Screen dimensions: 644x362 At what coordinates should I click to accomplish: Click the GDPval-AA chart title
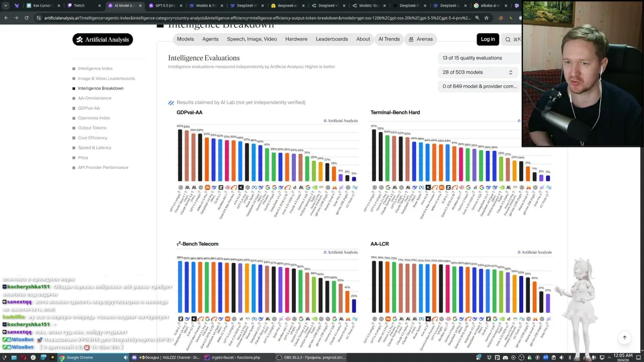point(190,113)
